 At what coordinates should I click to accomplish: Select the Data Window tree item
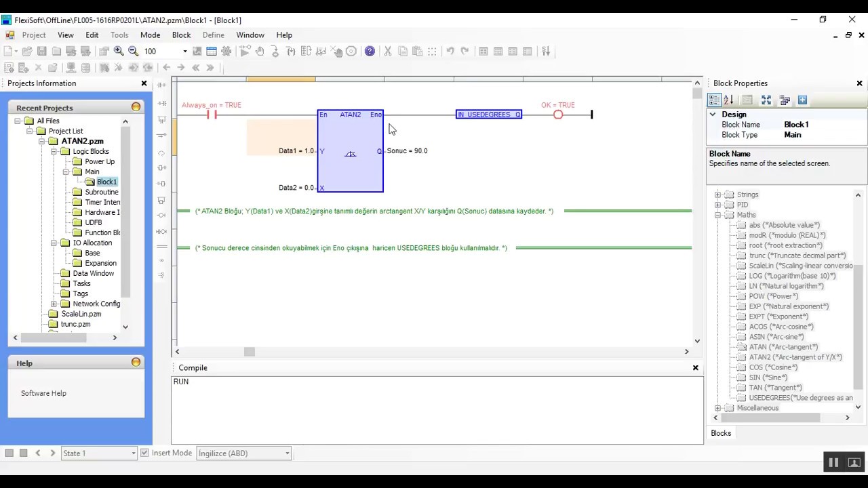[93, 273]
